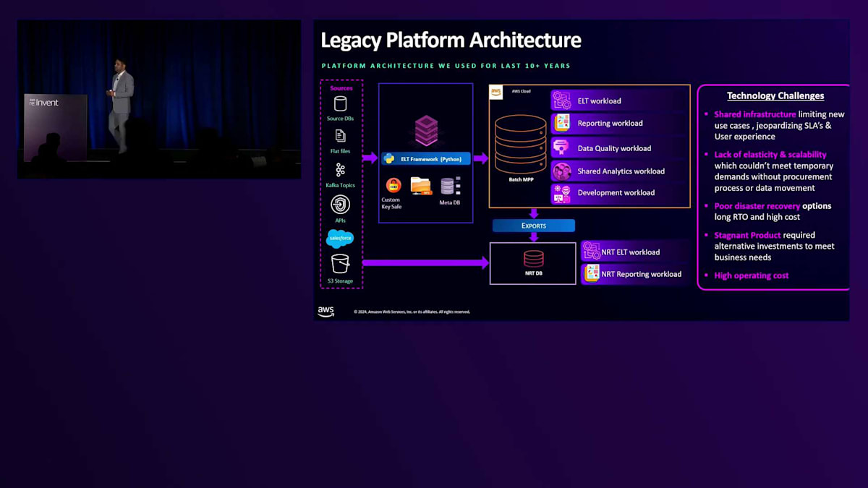Click the Data Quality workload icon
868x488 pixels.
(562, 148)
